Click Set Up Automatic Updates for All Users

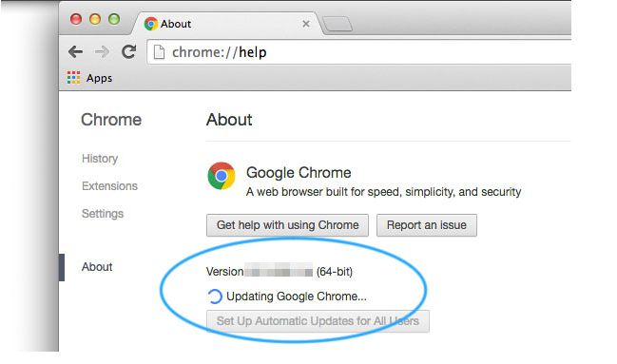(318, 321)
